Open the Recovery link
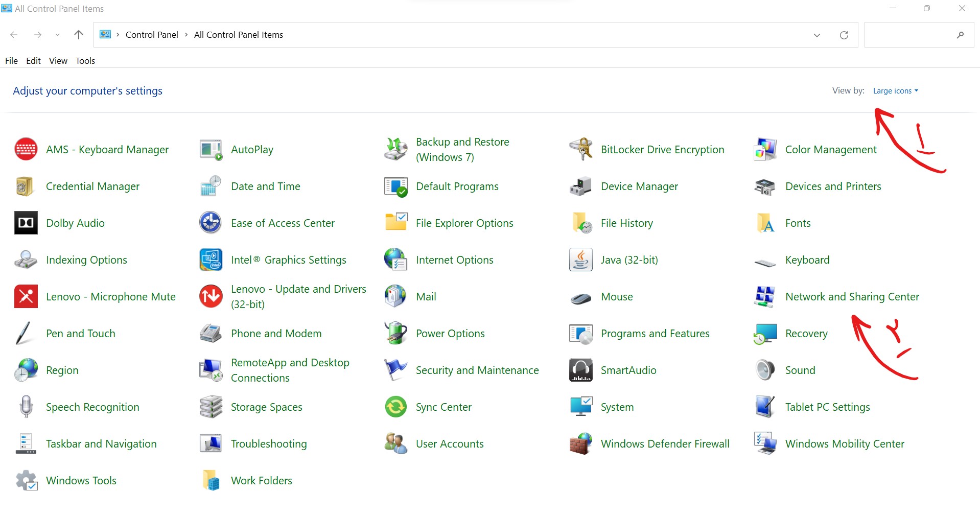Viewport: 980px width, 516px height. (806, 334)
